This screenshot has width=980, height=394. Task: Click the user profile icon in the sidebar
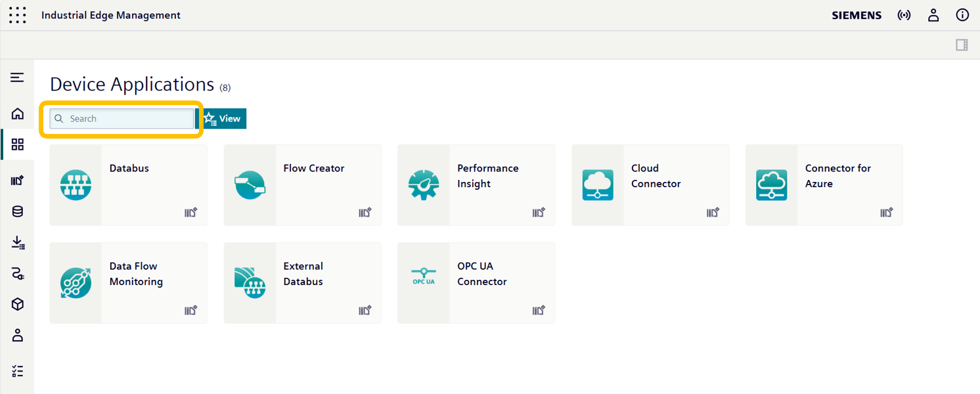click(18, 336)
